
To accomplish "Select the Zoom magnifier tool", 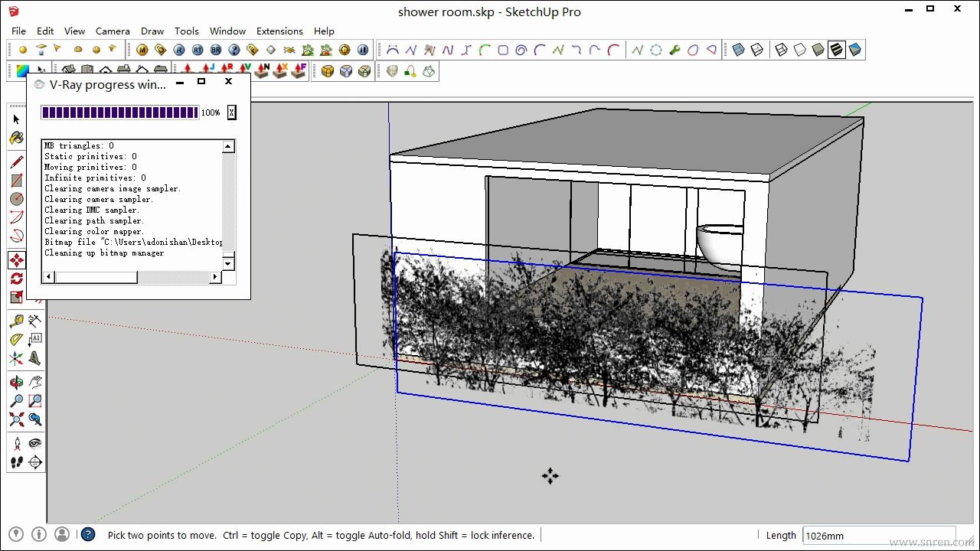I will click(16, 401).
